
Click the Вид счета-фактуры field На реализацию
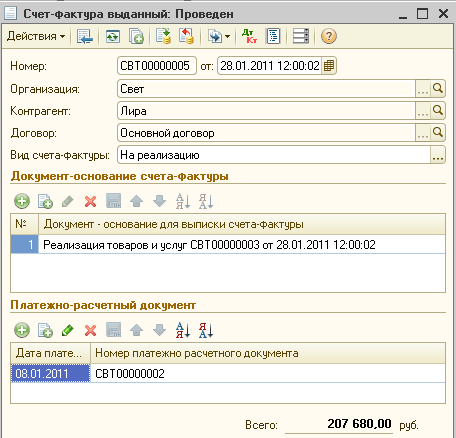274,155
